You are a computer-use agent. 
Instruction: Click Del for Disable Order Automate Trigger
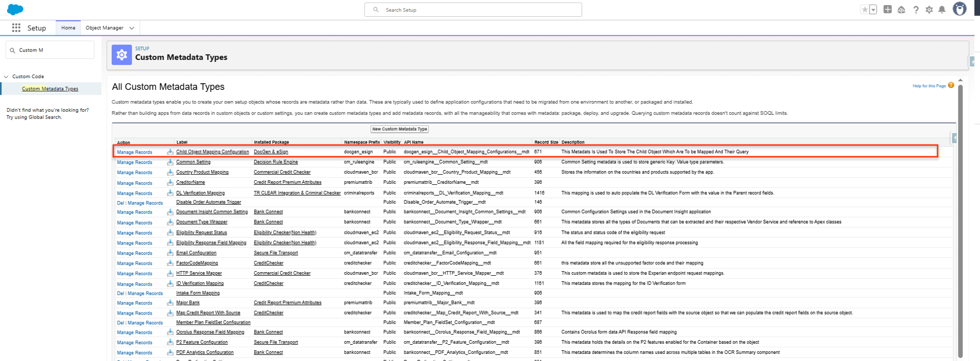(x=120, y=203)
